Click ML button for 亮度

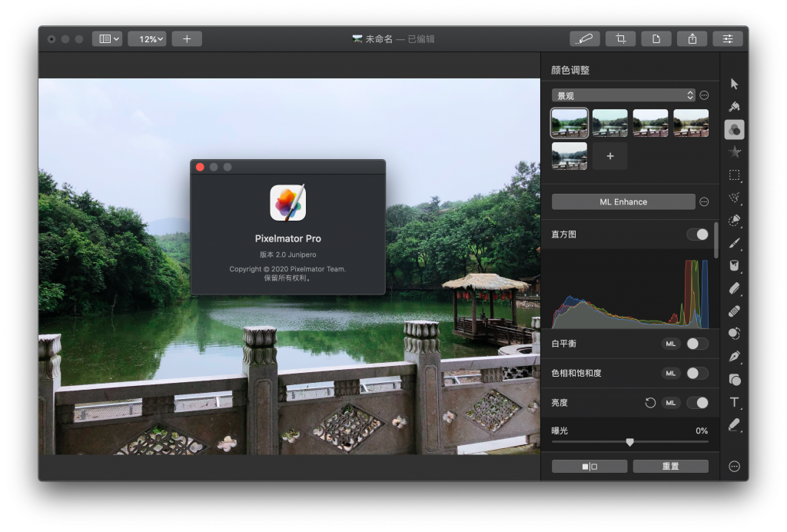pos(670,403)
